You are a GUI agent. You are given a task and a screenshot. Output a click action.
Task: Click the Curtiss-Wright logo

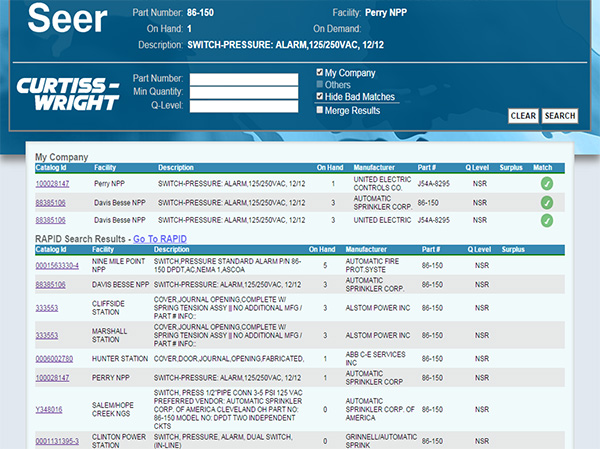[68, 94]
